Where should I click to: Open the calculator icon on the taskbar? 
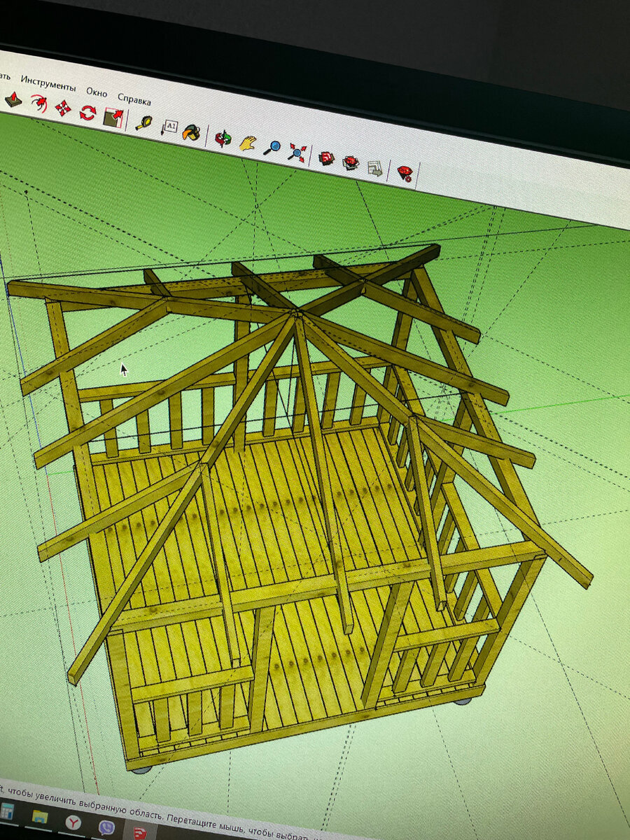(x=7, y=811)
